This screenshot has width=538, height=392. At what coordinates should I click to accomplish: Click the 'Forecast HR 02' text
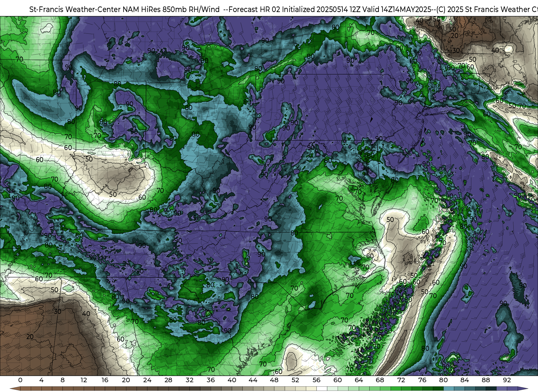pos(254,9)
